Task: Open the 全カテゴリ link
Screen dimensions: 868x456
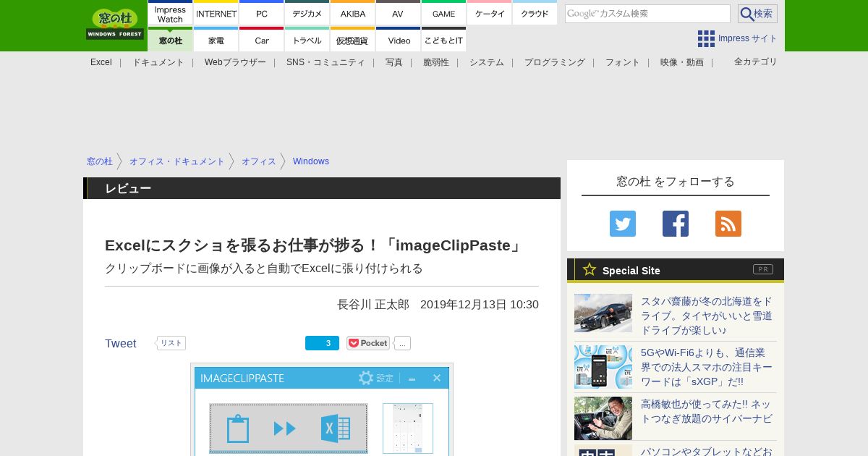Action: (x=756, y=62)
